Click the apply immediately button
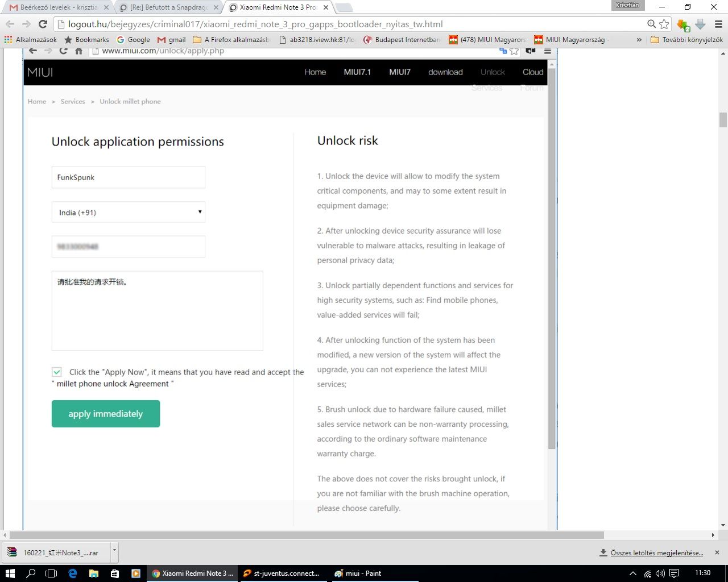Image resolution: width=728 pixels, height=582 pixels. tap(106, 414)
